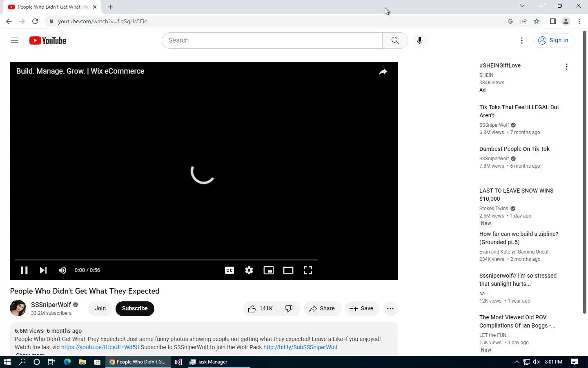Image resolution: width=588 pixels, height=368 pixels.
Task: Open SSSniperWolf channel name link
Action: pos(51,305)
